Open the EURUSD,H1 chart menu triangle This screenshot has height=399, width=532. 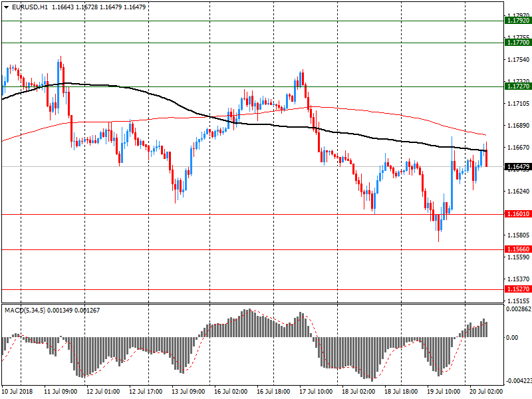click(7, 7)
